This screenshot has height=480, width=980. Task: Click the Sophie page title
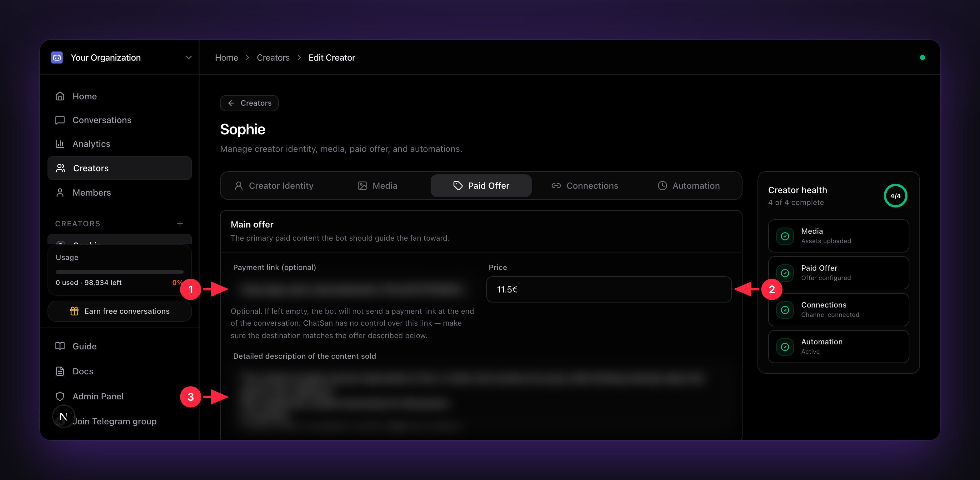tap(243, 129)
